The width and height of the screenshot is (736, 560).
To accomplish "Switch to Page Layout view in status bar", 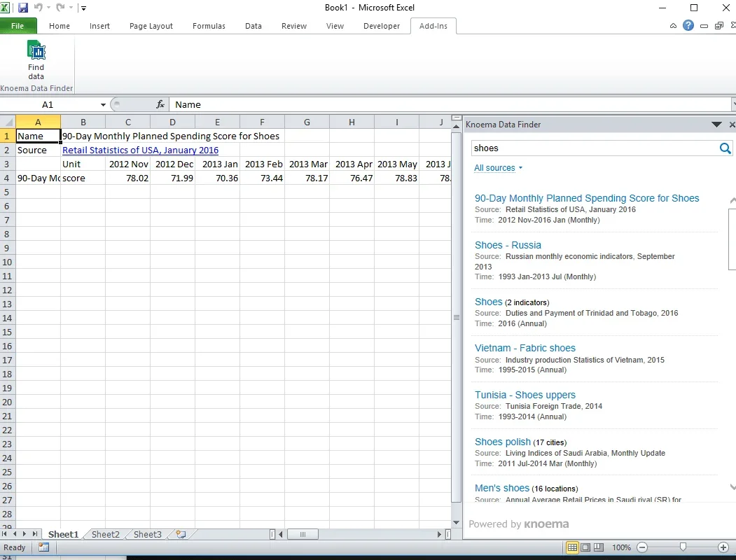I will 585,547.
